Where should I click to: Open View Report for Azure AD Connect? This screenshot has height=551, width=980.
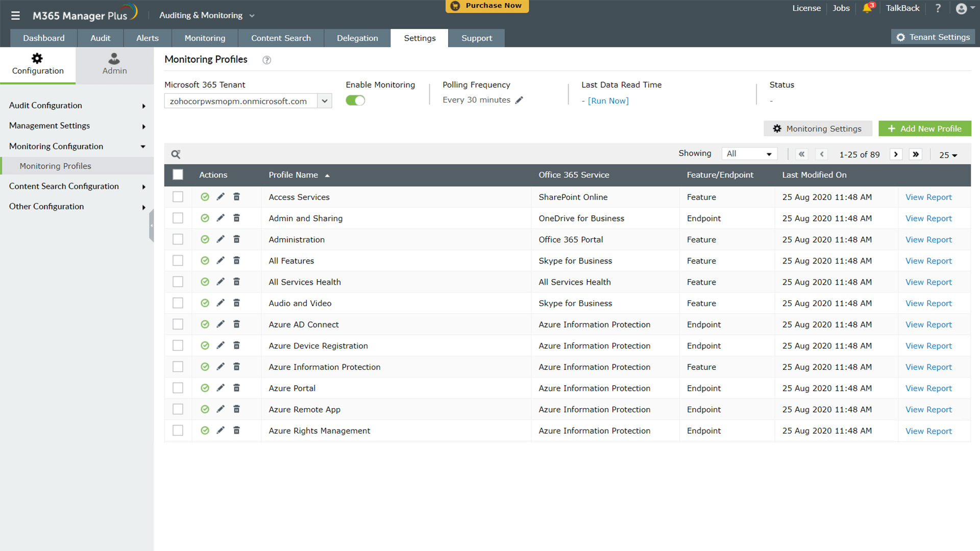coord(928,324)
